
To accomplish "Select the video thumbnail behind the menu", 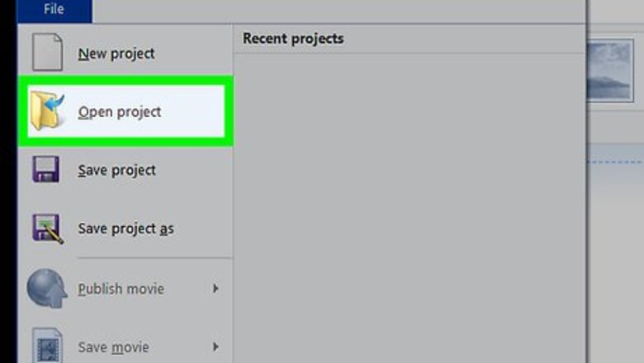I will pos(610,72).
